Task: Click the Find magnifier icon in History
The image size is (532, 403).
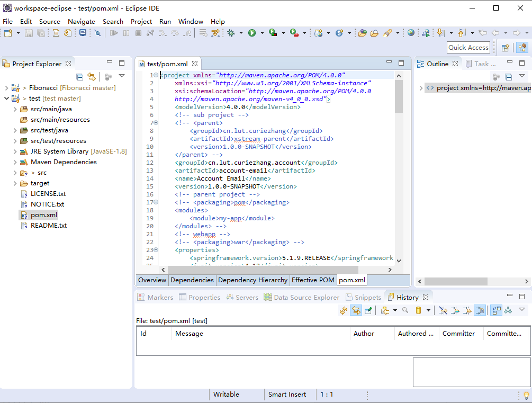Action: (405, 310)
